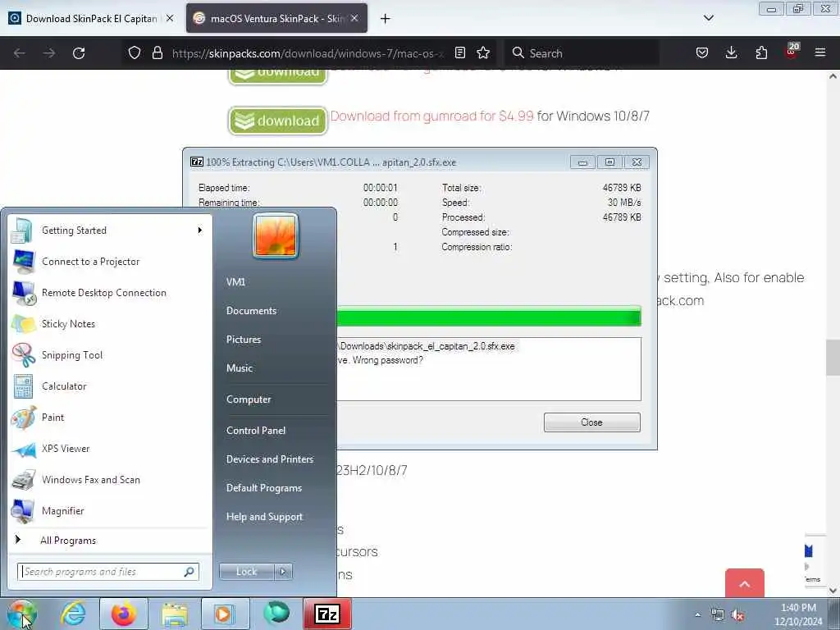This screenshot has width=840, height=630.
Task: Click the 7z icon in dialog title bar
Action: click(197, 162)
